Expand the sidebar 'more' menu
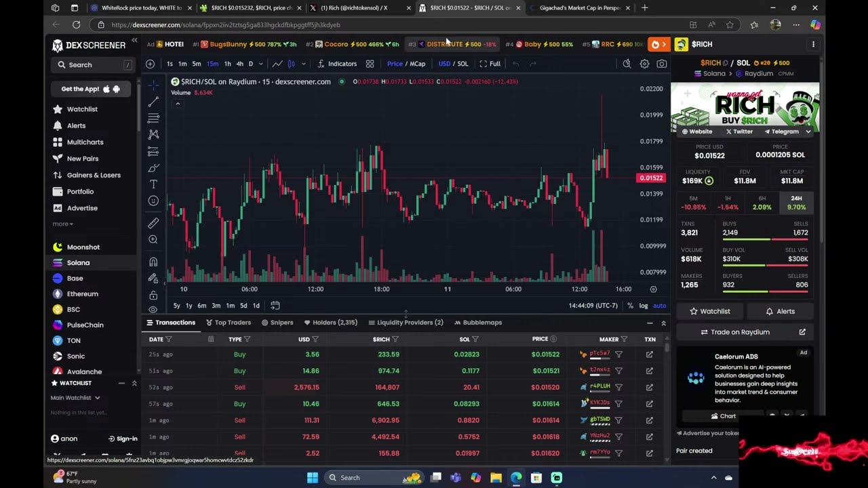 (62, 224)
